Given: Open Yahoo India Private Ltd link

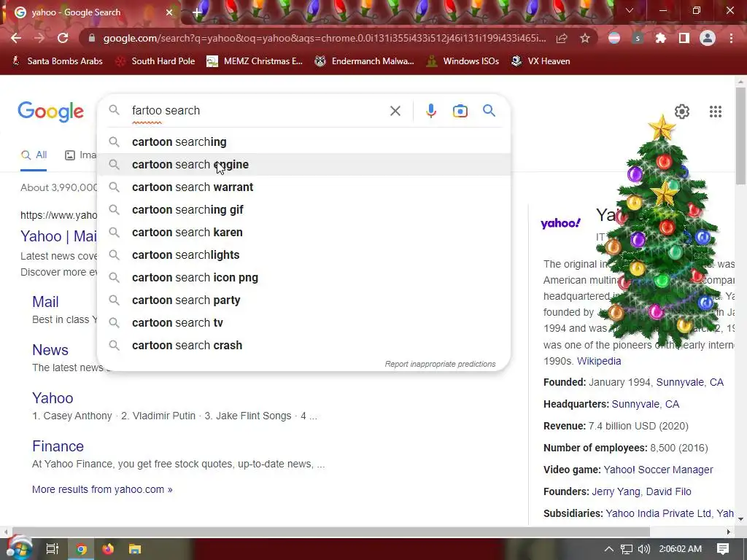Looking at the screenshot, I should (659, 513).
